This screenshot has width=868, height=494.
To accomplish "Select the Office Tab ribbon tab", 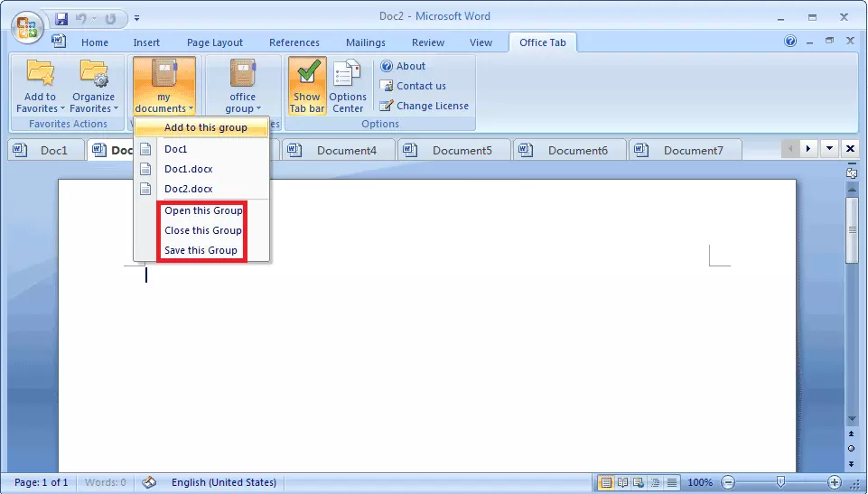I will pos(543,42).
